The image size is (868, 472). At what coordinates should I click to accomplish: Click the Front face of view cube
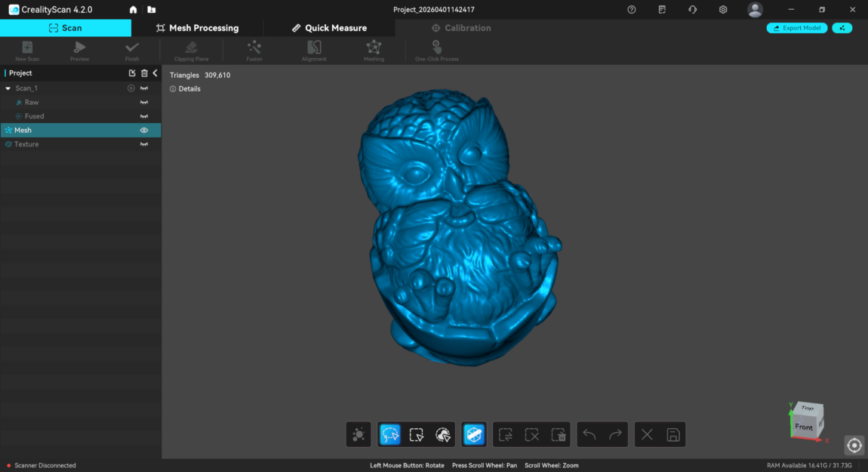click(804, 427)
